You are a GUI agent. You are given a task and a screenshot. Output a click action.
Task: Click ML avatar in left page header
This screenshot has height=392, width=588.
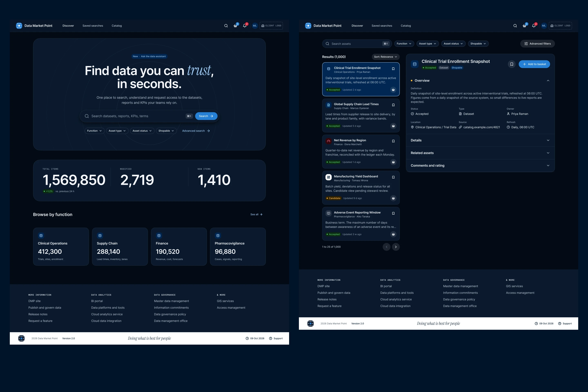(255, 26)
